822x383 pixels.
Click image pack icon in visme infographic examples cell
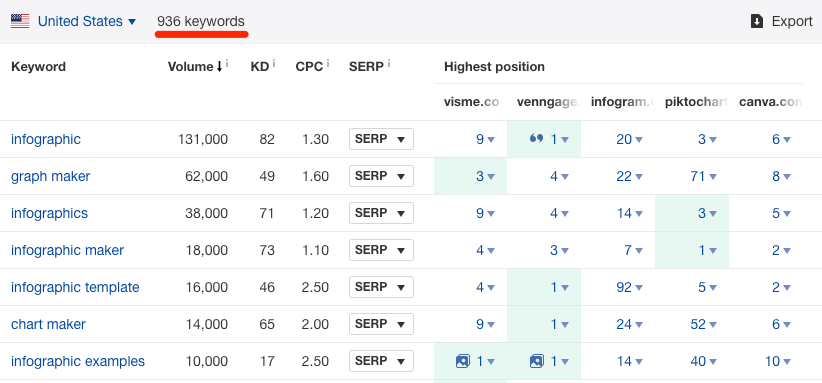pos(463,361)
